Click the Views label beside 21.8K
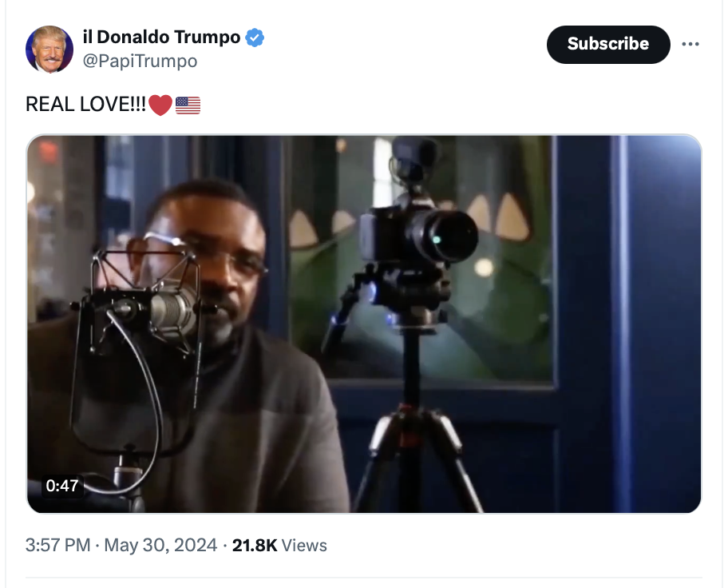 coord(304,545)
